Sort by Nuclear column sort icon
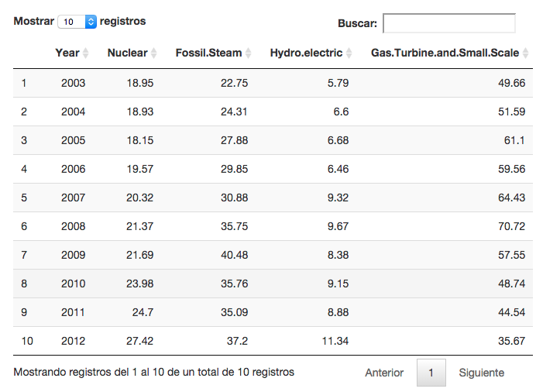This screenshot has height=392, width=536. click(x=154, y=53)
